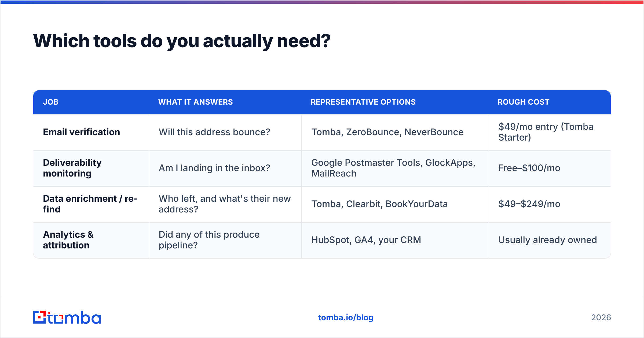The width and height of the screenshot is (644, 338).
Task: Select the 'Tomba, ZeroBounce, NeverBounce' cell
Action: [395, 132]
